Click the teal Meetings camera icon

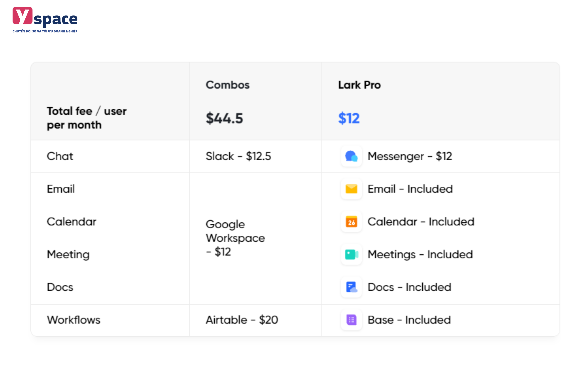(351, 254)
